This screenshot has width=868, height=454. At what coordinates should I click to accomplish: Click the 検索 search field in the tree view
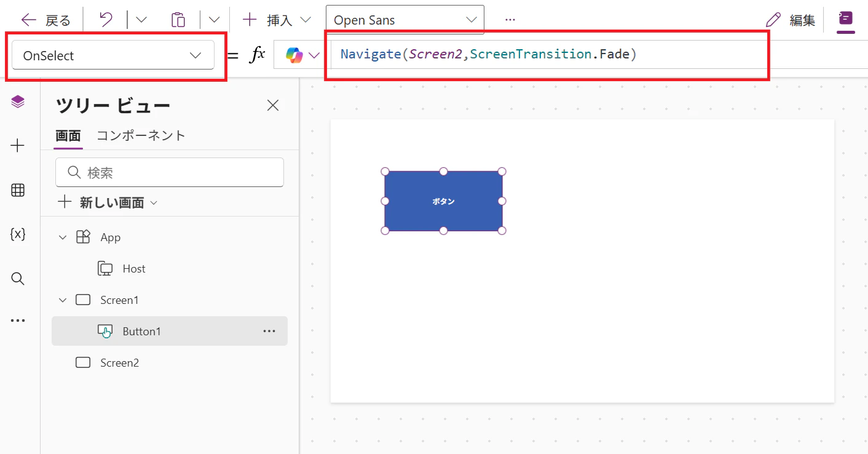170,172
